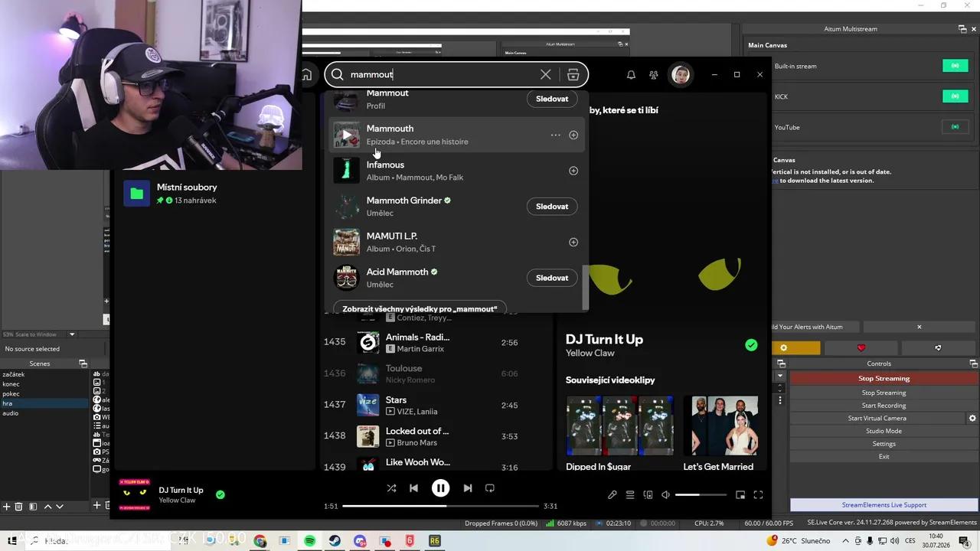This screenshot has width=980, height=551.
Task: Open the play queue icon
Action: pos(630,494)
